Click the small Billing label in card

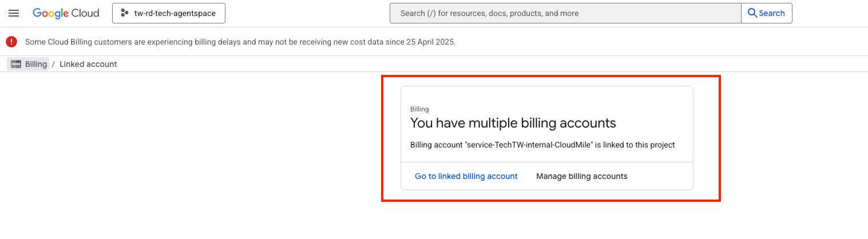click(x=419, y=109)
